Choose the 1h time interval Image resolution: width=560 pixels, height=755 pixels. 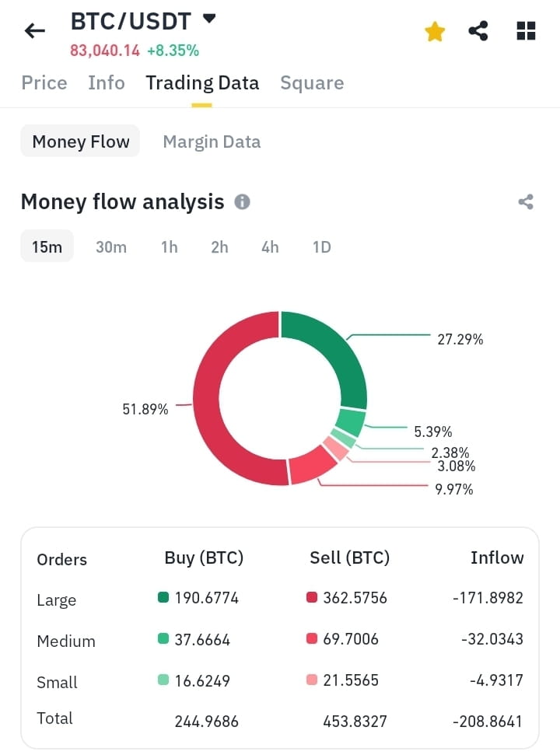coord(169,247)
